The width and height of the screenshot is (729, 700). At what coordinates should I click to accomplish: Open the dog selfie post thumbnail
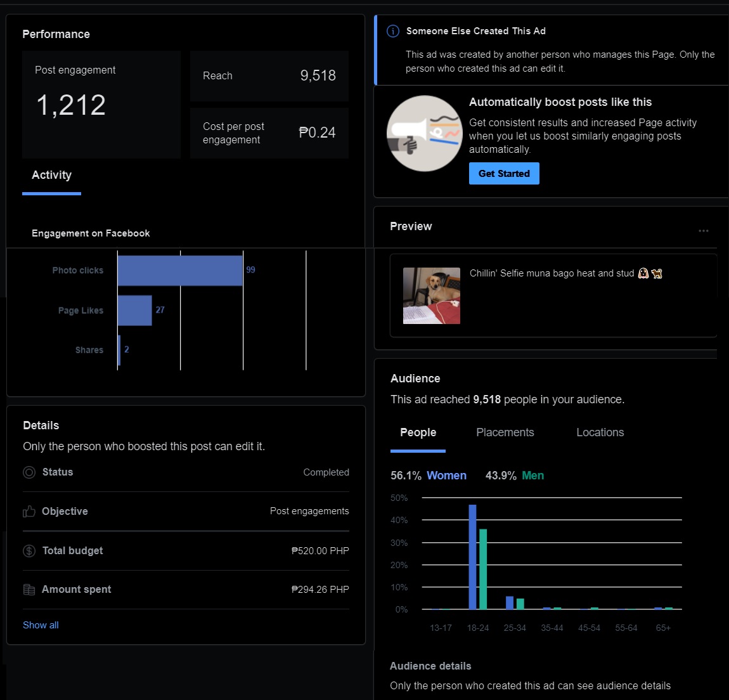click(x=432, y=296)
